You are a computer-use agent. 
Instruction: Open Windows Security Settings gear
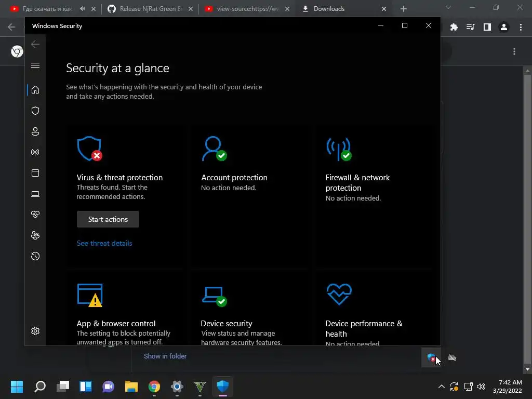tap(35, 331)
